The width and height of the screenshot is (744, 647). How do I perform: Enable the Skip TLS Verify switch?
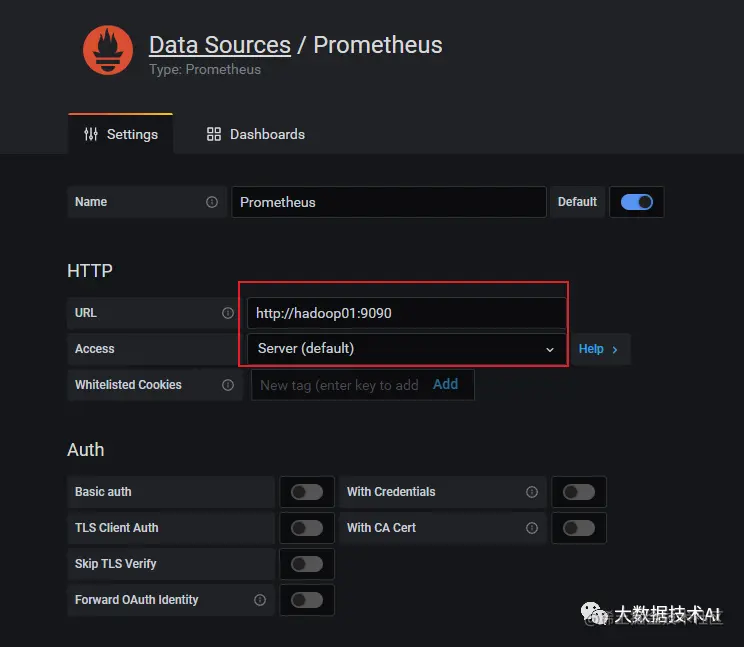tap(307, 564)
